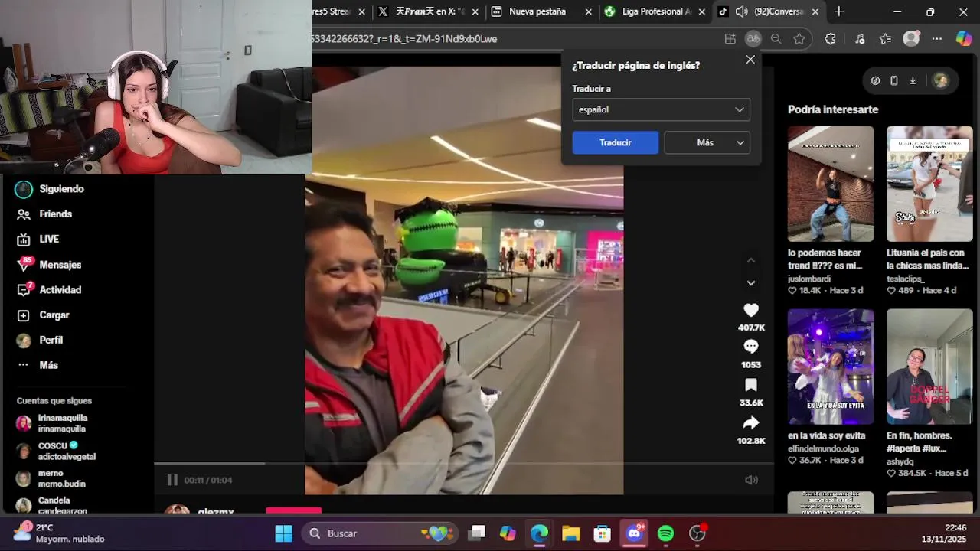The width and height of the screenshot is (980, 551).
Task: Open the 'lo podemos hacer trend' suggested video
Action: tap(831, 184)
